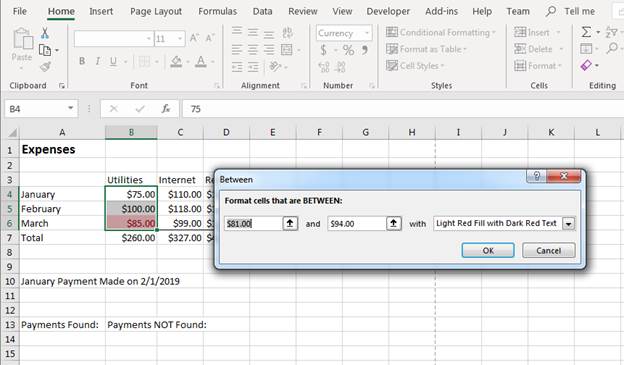The width and height of the screenshot is (624, 365).
Task: Click the formula bar Enter checkmark
Action: click(140, 108)
